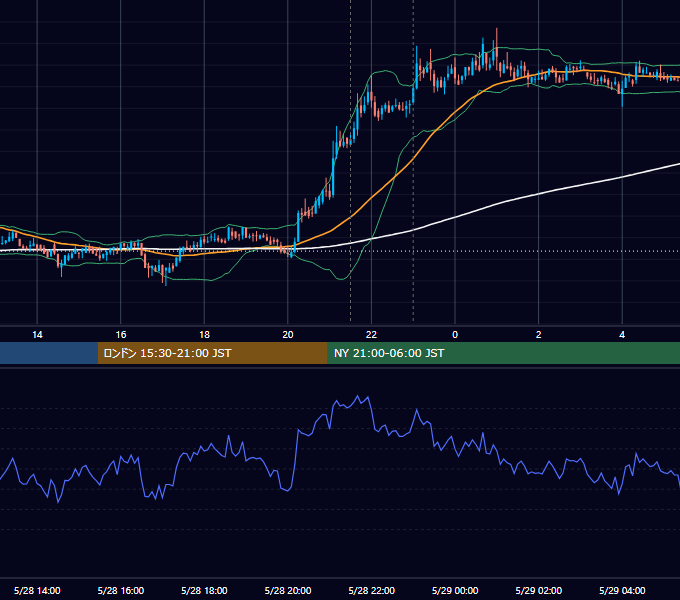Screen dimensions: 680x600
Task: Click the 5/28 14:00 date label
Action: (37, 590)
